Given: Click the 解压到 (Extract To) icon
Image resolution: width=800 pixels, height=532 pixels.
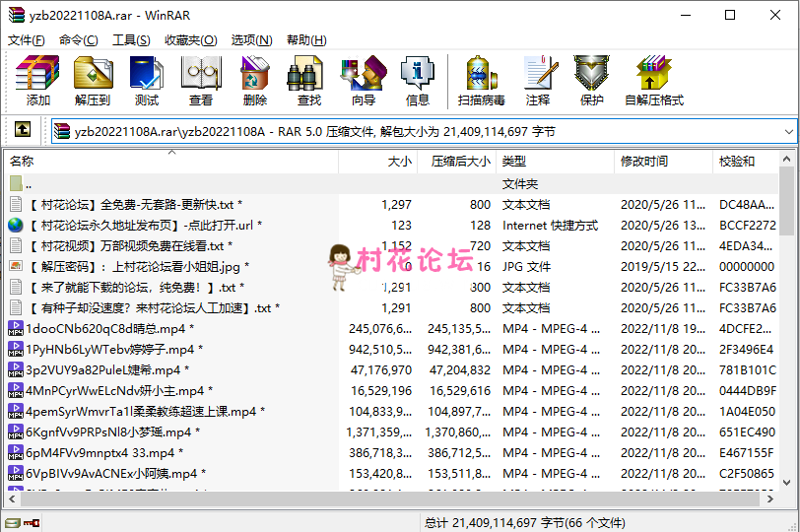Looking at the screenshot, I should 93,81.
